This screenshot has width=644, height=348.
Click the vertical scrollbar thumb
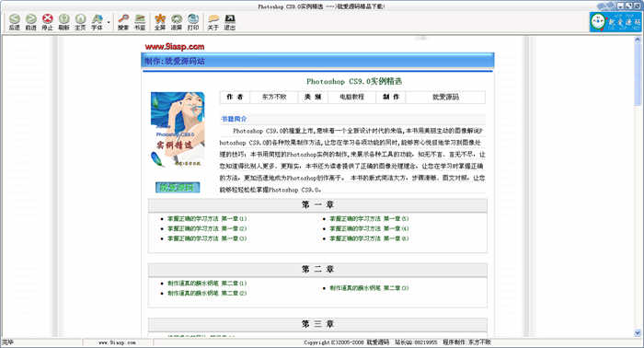pyautogui.click(x=638, y=74)
